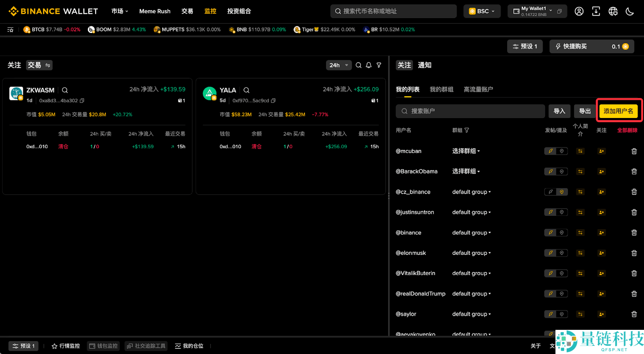644x354 pixels.
Task: Focus the 搜索代币名称或地址 search field
Action: click(x=393, y=11)
